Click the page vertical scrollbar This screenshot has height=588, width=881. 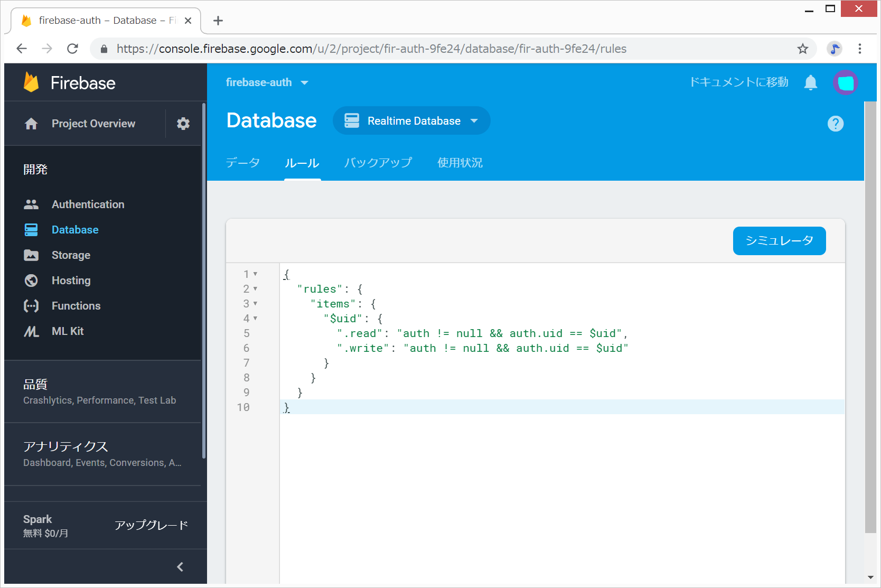[870, 317]
